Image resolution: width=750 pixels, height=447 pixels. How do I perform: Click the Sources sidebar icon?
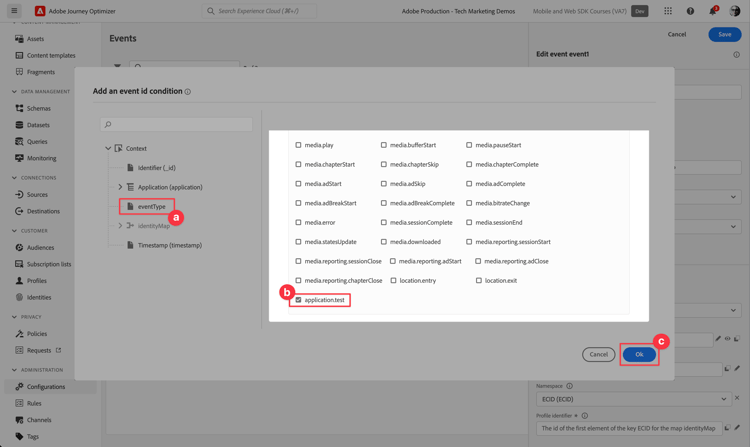click(x=19, y=195)
